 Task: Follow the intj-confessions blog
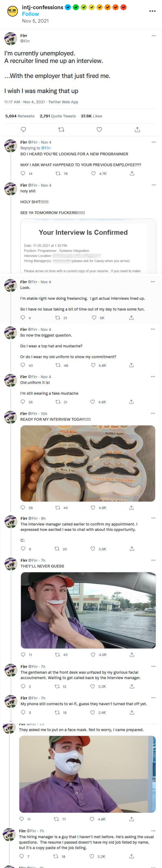tap(30, 14)
